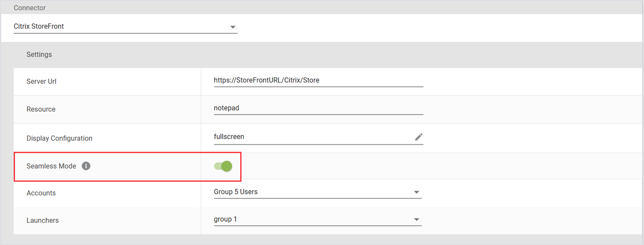644x245 pixels.
Task: Click the Seamless Mode label text
Action: point(51,166)
